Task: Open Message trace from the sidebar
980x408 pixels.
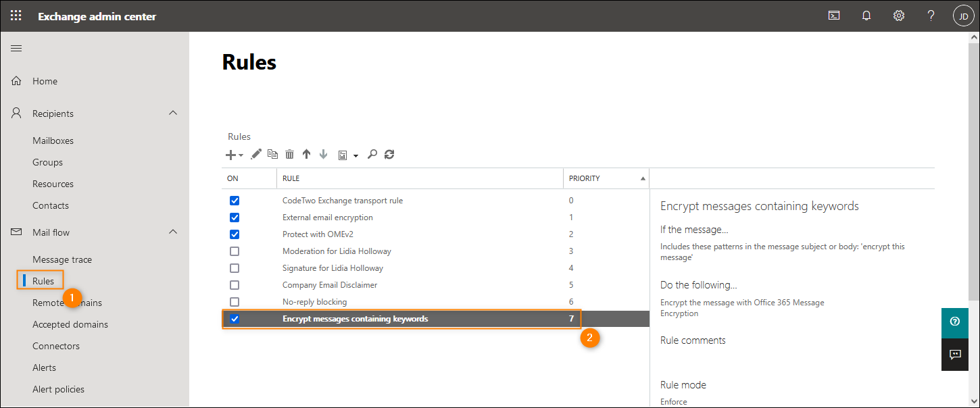Action: pyautogui.click(x=62, y=259)
